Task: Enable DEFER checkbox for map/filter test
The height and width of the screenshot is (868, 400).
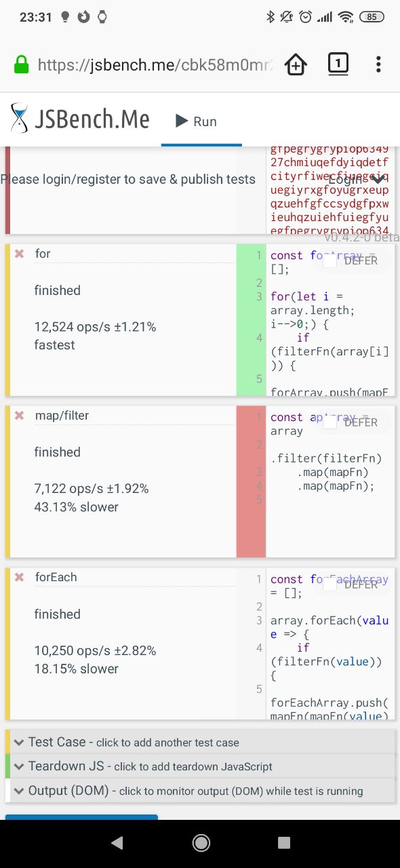Action: [x=329, y=422]
